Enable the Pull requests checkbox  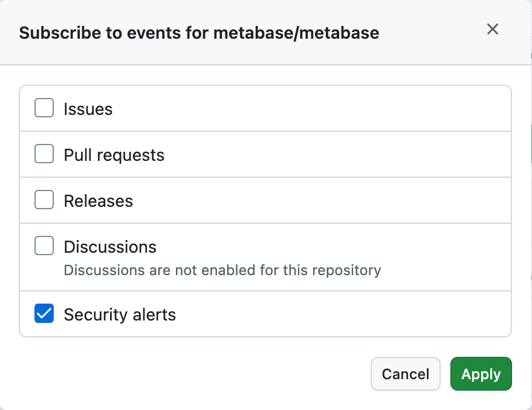tap(44, 154)
